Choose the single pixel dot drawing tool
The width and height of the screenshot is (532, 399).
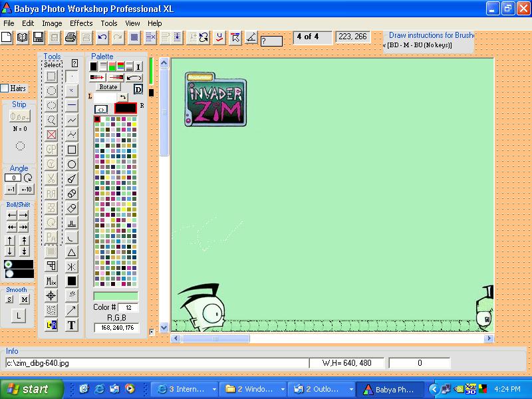click(x=72, y=76)
